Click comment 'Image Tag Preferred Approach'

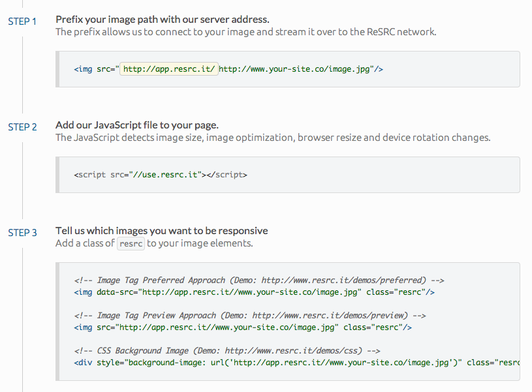pos(161,280)
